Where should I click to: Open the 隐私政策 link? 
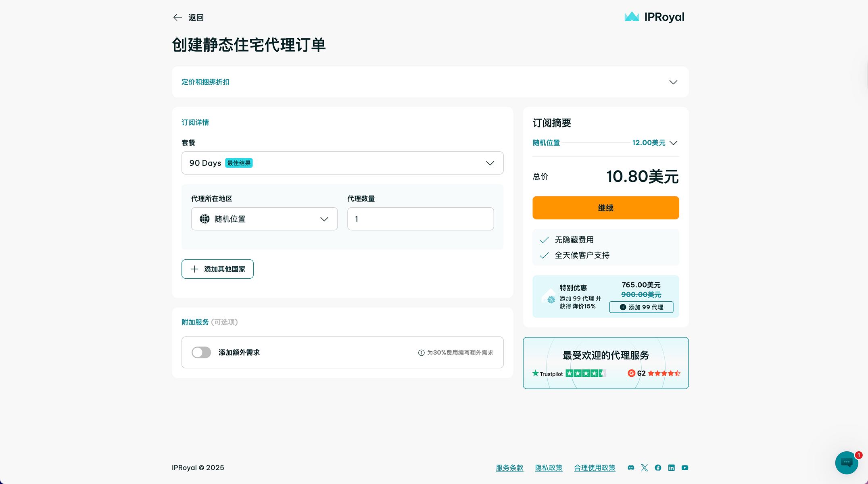coord(549,468)
